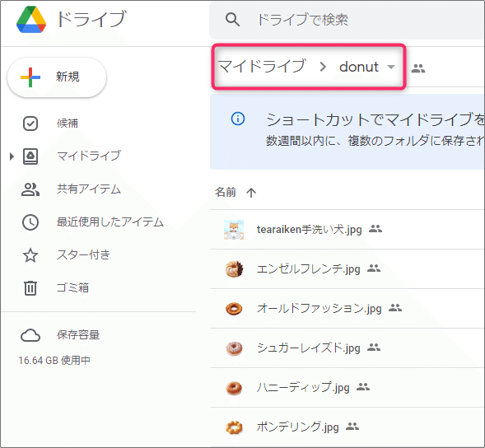The height and width of the screenshot is (448, 485).
Task: Click shared icon next to tearaiken手洗い犬.jpg
Action: [375, 229]
